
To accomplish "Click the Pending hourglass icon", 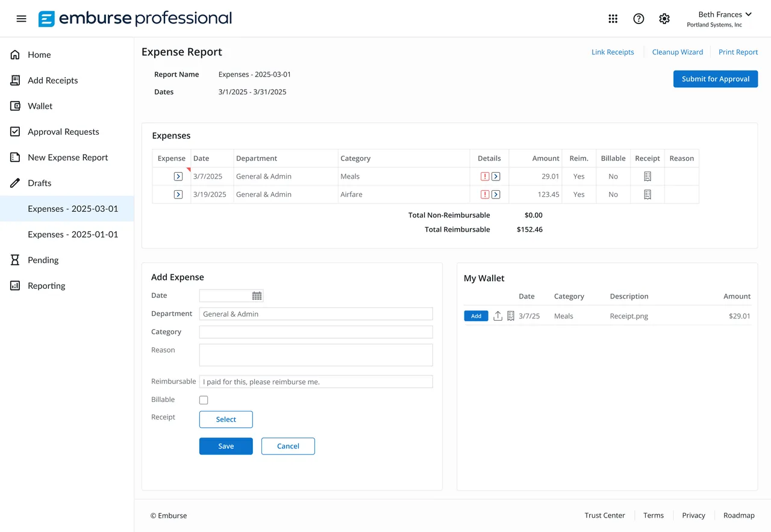I will [15, 260].
